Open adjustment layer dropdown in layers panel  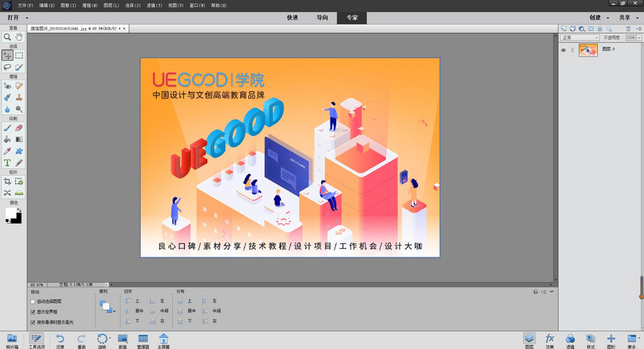pyautogui.click(x=582, y=29)
